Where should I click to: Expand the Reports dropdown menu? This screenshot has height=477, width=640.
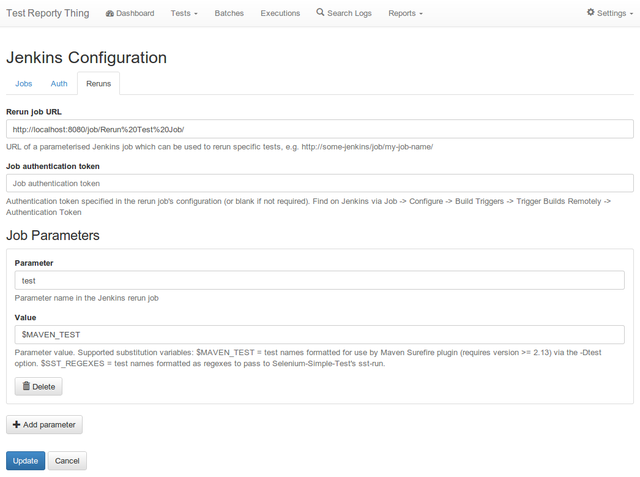(405, 13)
